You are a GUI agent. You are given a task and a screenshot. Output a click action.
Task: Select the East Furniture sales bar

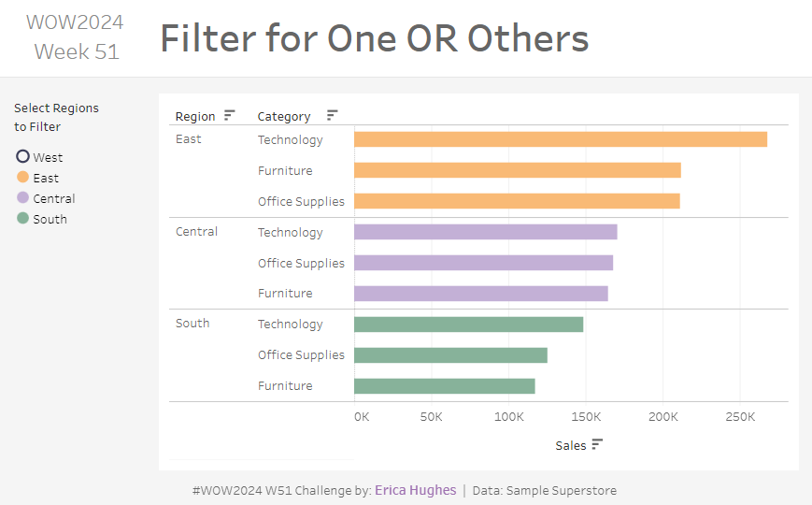click(517, 170)
